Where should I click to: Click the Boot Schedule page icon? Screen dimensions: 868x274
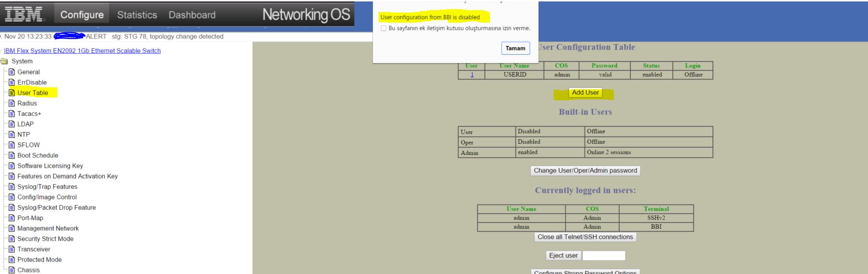12,155
